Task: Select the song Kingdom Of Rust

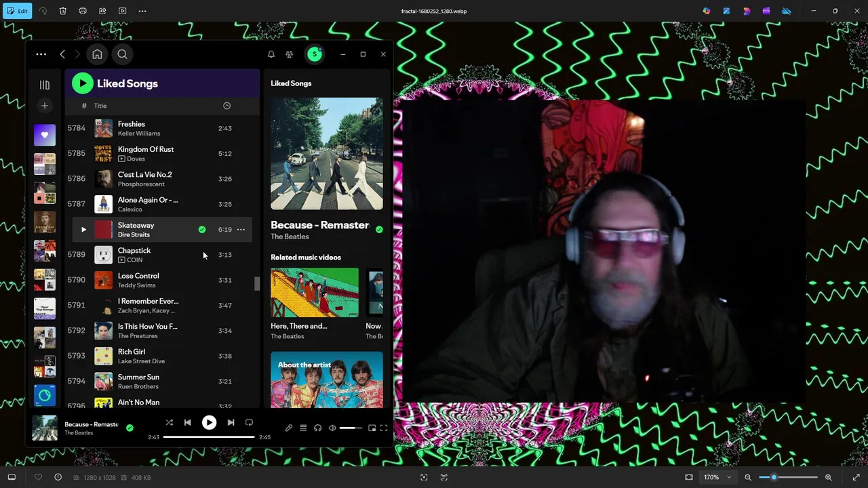Action: pyautogui.click(x=146, y=149)
